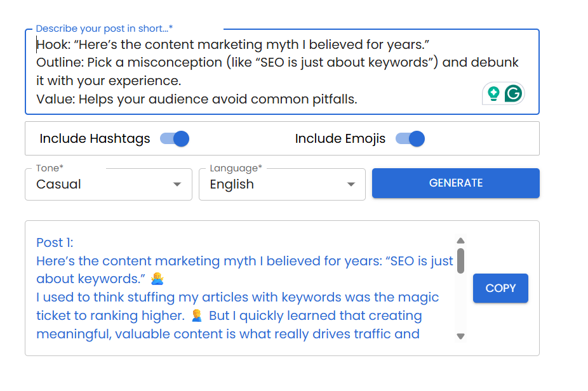The image size is (588, 391).
Task: Click the line starting 'Outline: Pick a misconception'
Action: coord(277,62)
